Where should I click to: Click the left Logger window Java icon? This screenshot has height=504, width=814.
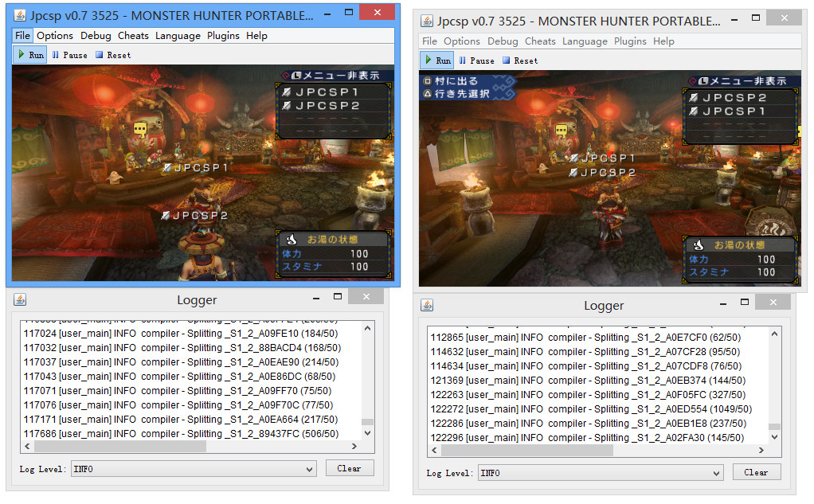(x=20, y=299)
